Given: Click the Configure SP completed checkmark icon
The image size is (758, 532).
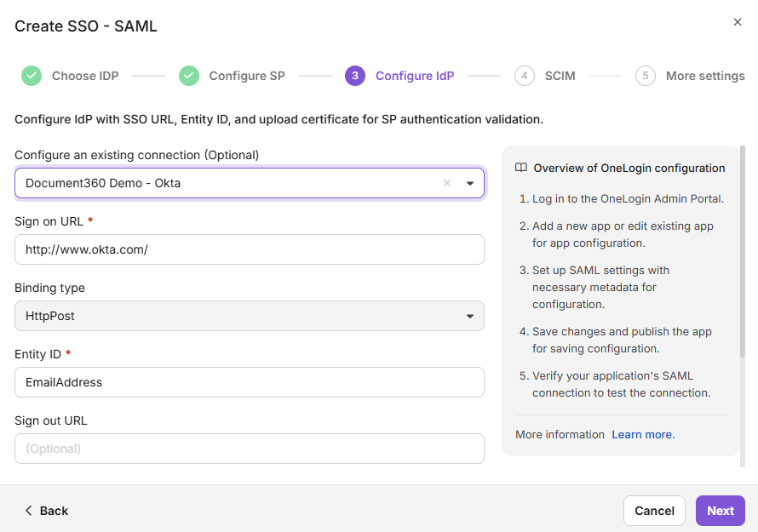Looking at the screenshot, I should (189, 76).
